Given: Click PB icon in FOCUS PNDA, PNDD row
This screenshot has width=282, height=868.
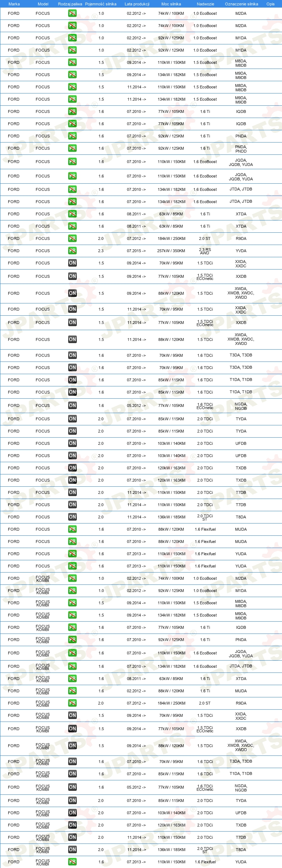Looking at the screenshot, I should click(72, 148).
